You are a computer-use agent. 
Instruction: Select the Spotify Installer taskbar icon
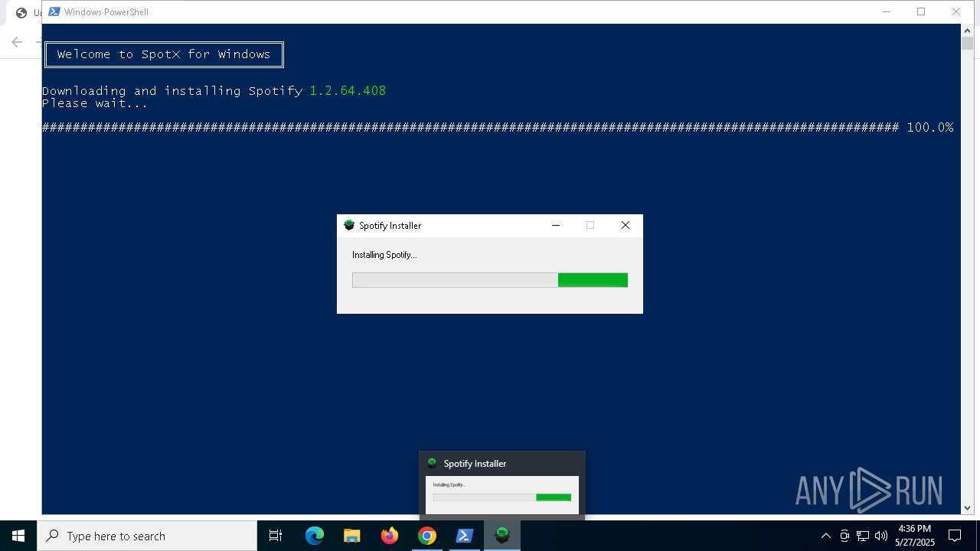click(502, 536)
